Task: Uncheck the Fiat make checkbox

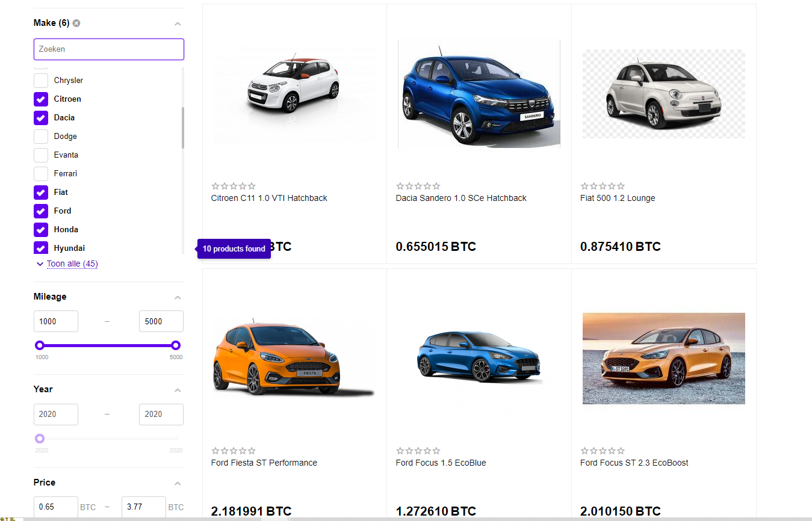Action: coord(41,192)
